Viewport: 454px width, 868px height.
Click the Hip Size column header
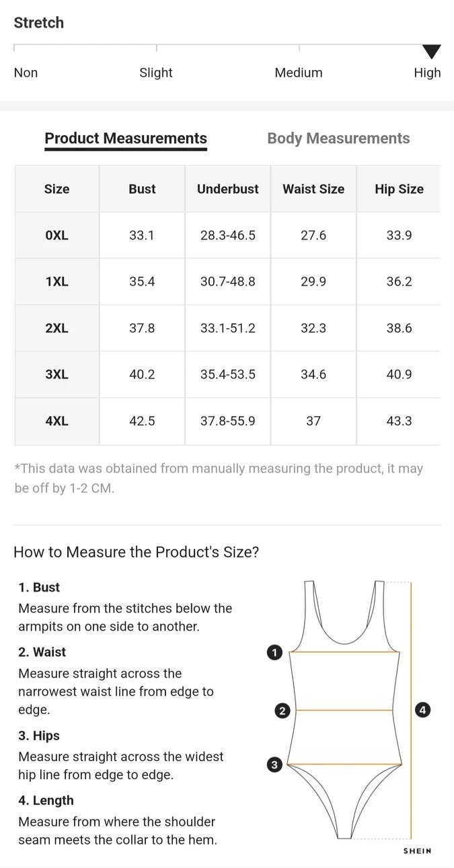pos(399,189)
